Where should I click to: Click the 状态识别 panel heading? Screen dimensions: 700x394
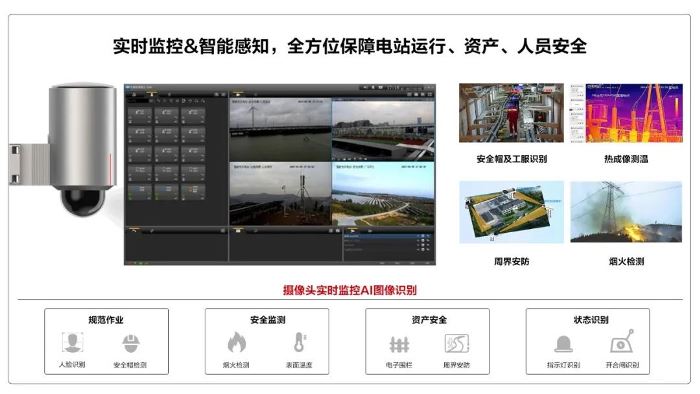591,319
